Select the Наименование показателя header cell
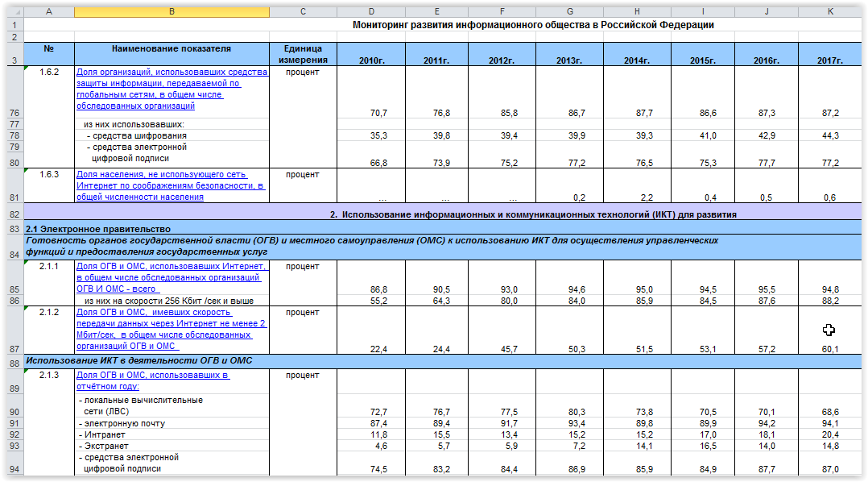 pos(171,48)
